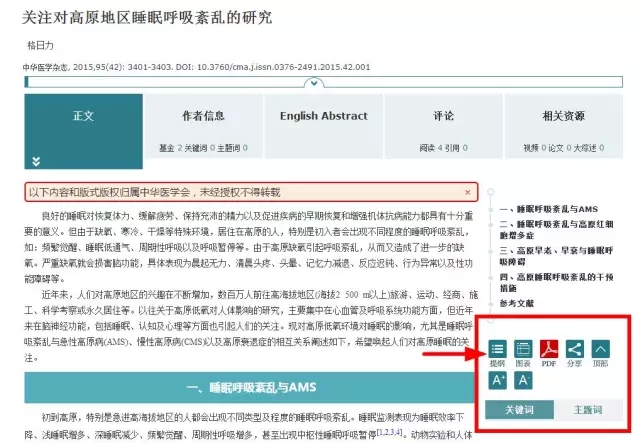Select the 关键词 tab
This screenshot has width=640, height=443.
(519, 410)
